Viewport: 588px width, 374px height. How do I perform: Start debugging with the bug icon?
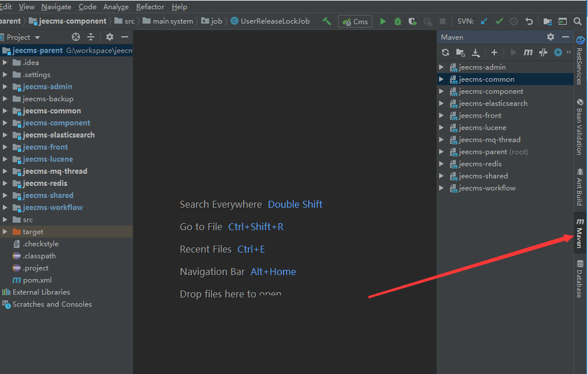tap(398, 21)
